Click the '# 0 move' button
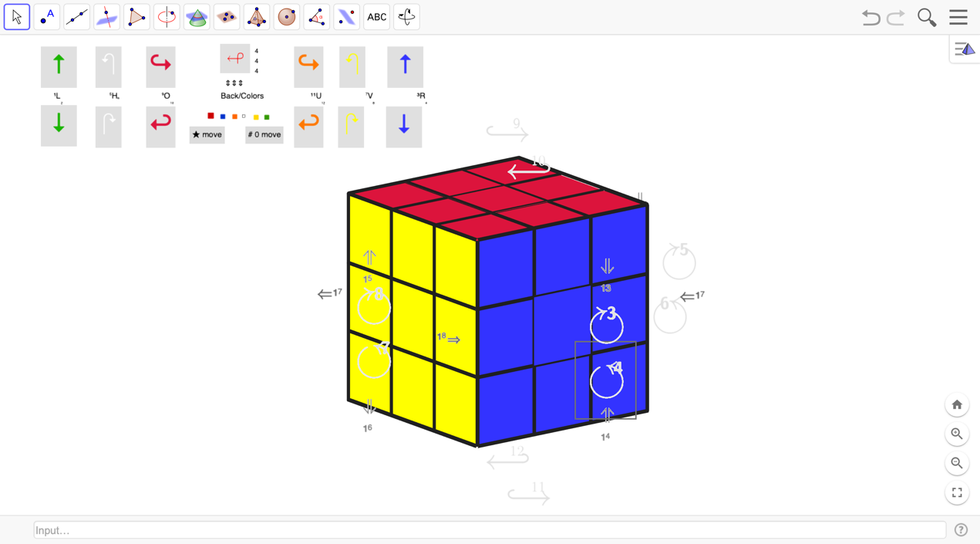 click(264, 135)
